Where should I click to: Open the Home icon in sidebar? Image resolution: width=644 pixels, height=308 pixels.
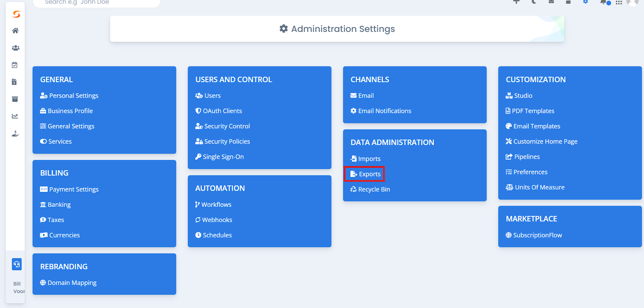click(15, 31)
